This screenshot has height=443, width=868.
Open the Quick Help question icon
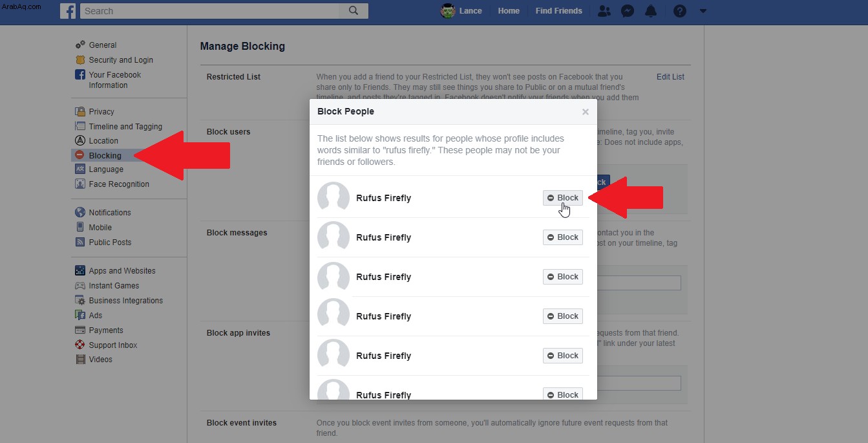[x=679, y=11]
